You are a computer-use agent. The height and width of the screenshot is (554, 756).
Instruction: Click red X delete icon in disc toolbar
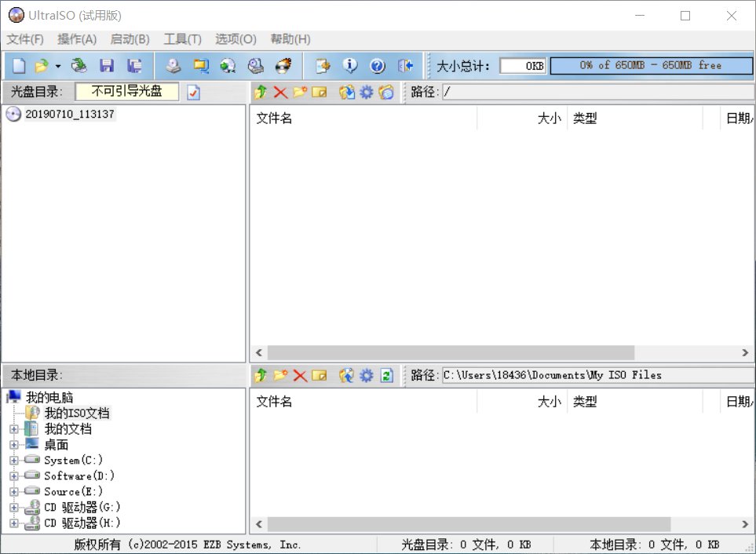pyautogui.click(x=280, y=93)
